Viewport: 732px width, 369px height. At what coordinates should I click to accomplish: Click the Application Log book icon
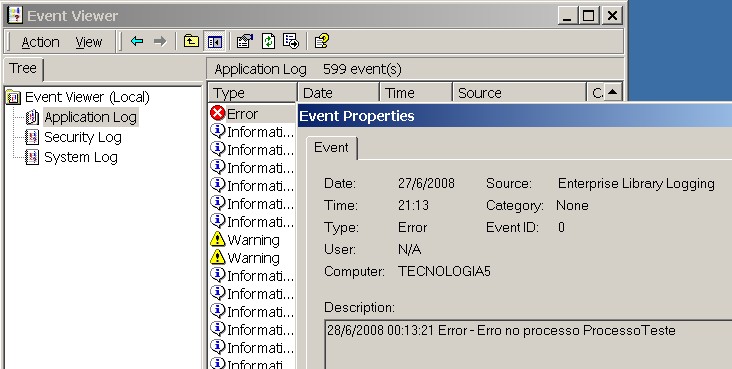point(32,117)
